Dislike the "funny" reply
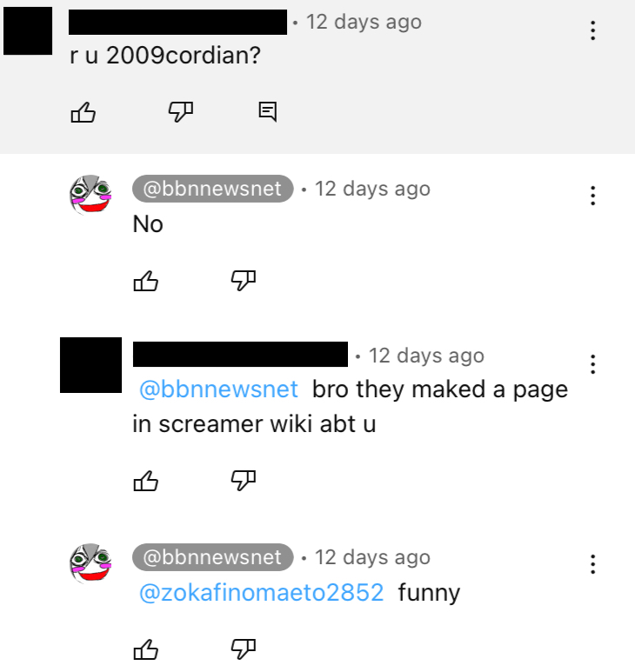The width and height of the screenshot is (635, 672). click(243, 649)
